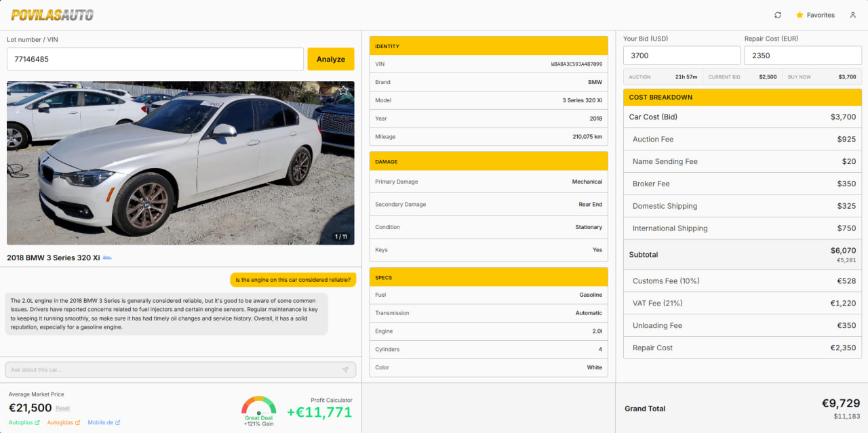The width and height of the screenshot is (868, 433).
Task: Click the International Shipping row
Action: click(743, 228)
